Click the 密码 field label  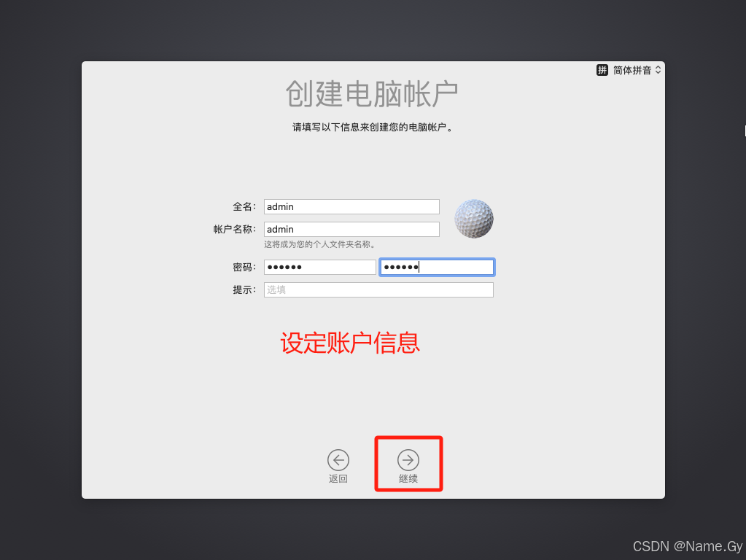pyautogui.click(x=244, y=268)
